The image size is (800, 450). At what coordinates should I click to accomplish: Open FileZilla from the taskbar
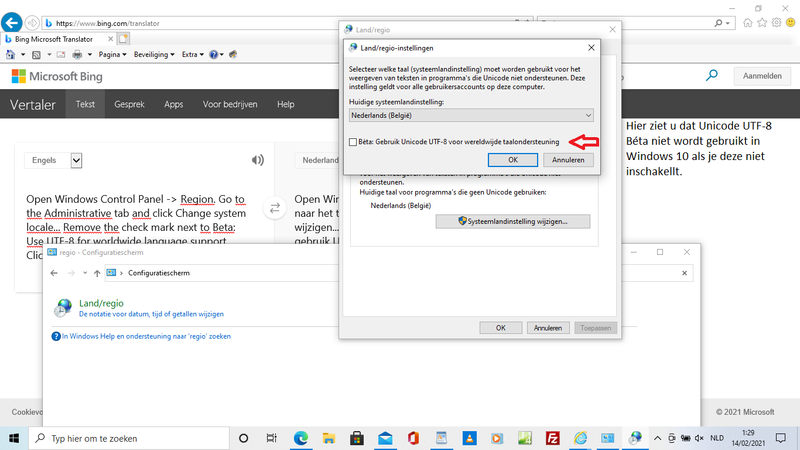point(552,438)
